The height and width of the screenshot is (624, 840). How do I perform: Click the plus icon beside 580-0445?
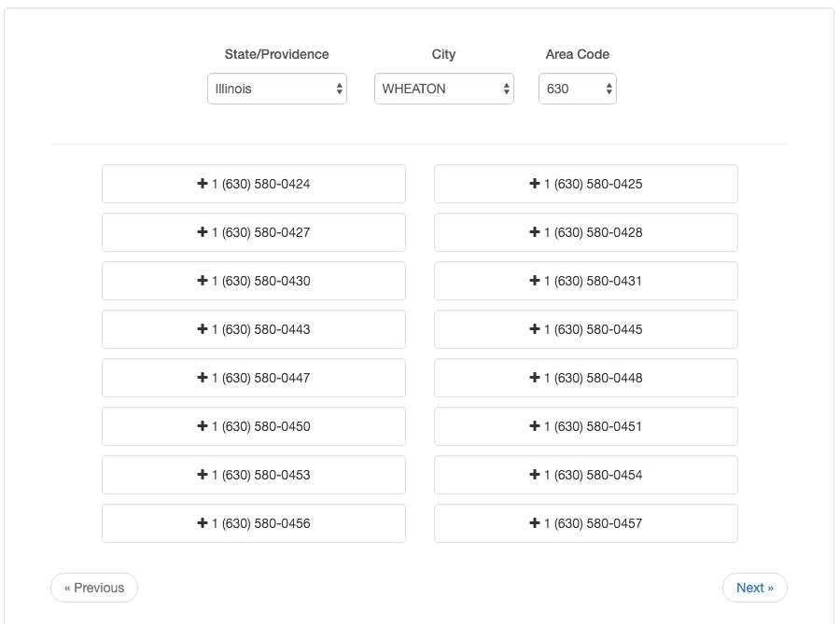pyautogui.click(x=535, y=329)
